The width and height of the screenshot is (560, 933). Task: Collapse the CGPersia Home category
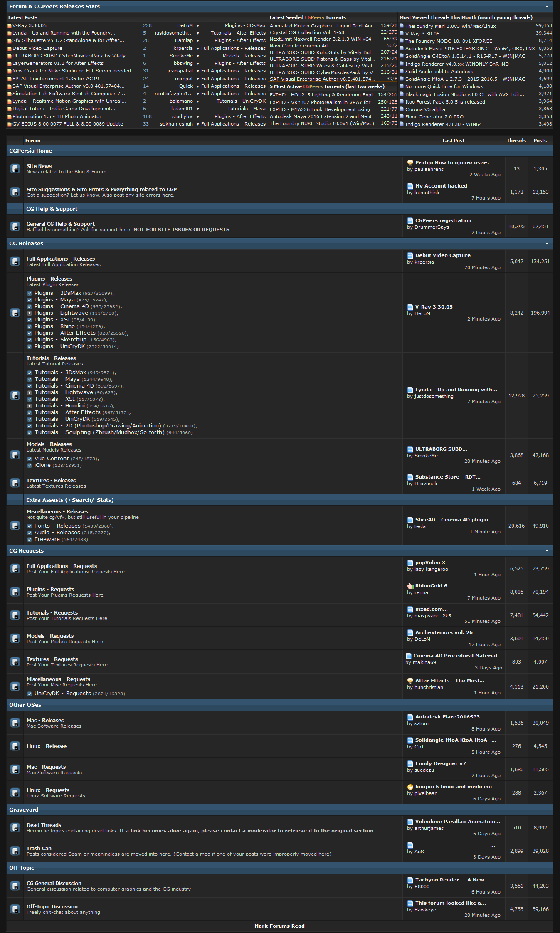coord(547,151)
